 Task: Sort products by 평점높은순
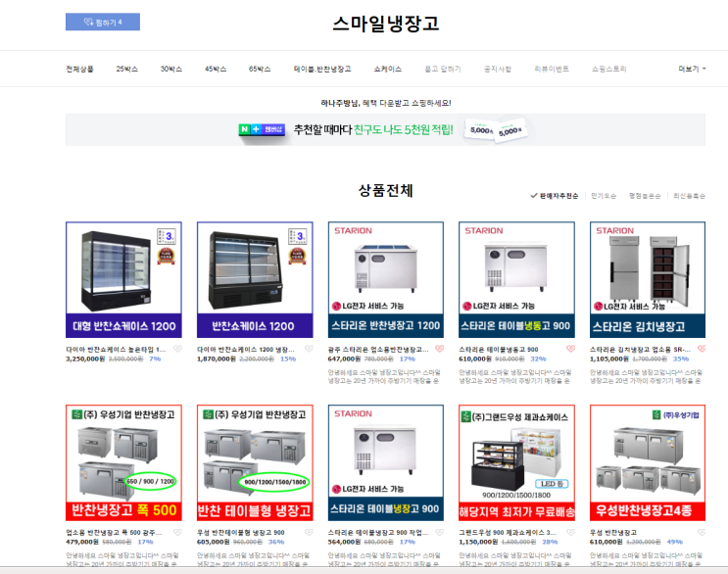645,196
